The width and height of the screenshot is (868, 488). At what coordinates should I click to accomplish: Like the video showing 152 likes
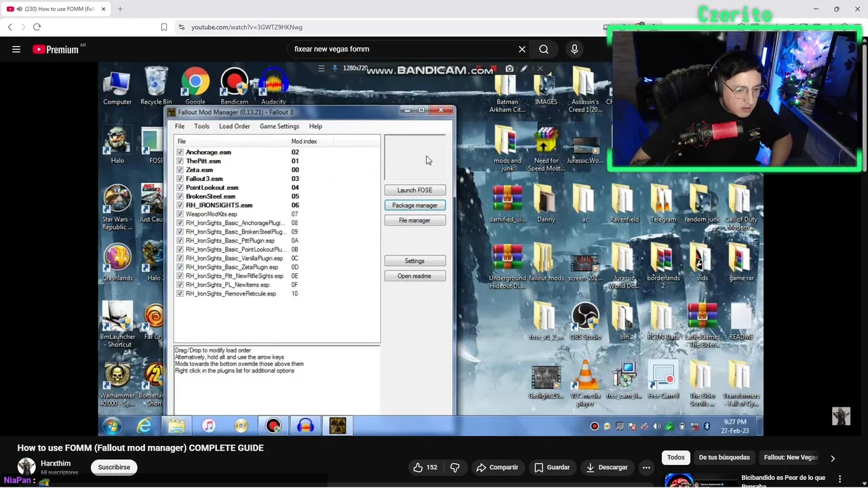[425, 468]
